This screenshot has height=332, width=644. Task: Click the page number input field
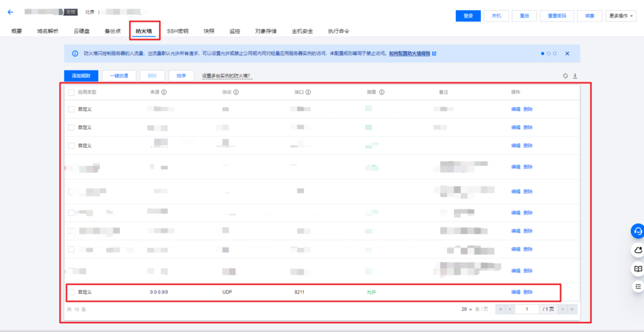(527, 309)
